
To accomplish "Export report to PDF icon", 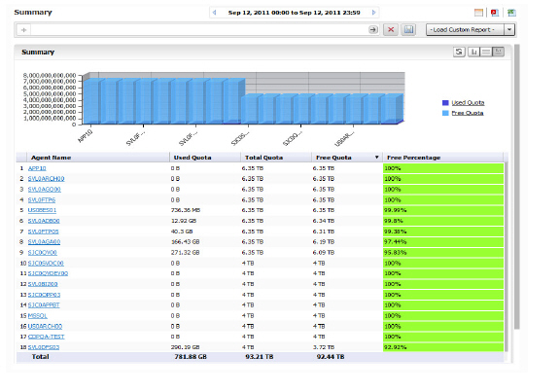I will [x=495, y=13].
